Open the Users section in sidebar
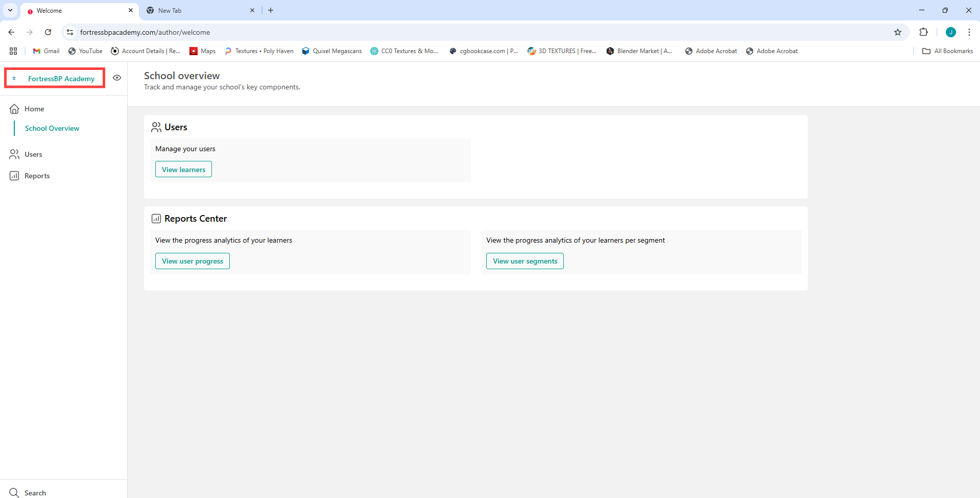 click(33, 154)
